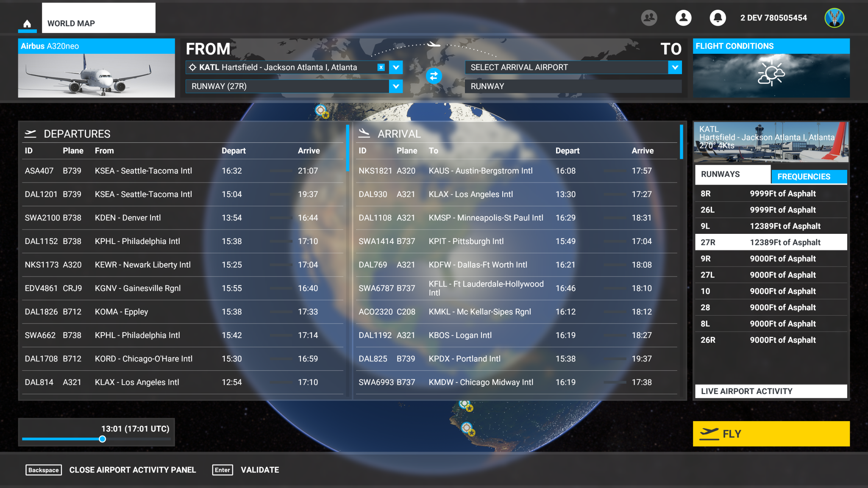Open the Select Arrival Airport dropdown

675,67
